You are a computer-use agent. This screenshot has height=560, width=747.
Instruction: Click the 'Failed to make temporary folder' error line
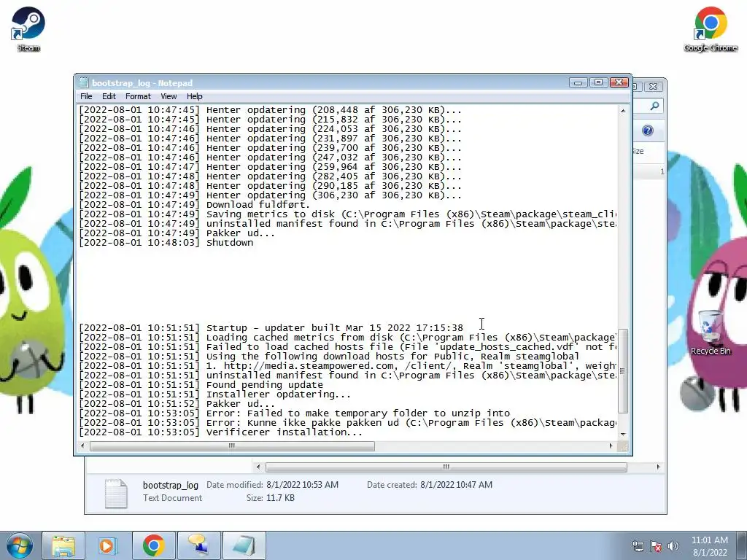tap(295, 413)
